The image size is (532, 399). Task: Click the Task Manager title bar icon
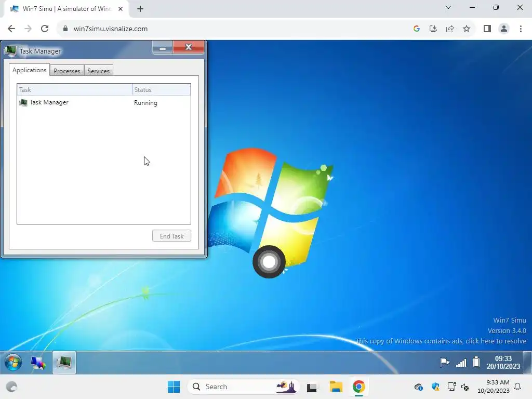click(10, 51)
